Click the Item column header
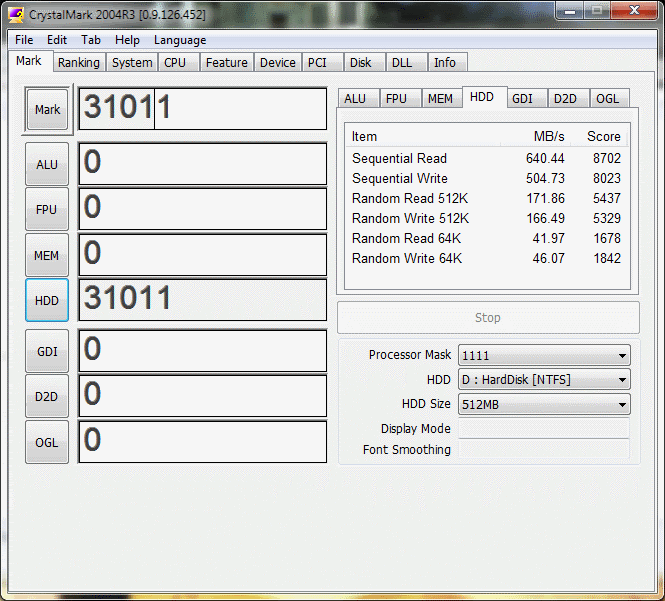The height and width of the screenshot is (601, 665). pyautogui.click(x=423, y=137)
